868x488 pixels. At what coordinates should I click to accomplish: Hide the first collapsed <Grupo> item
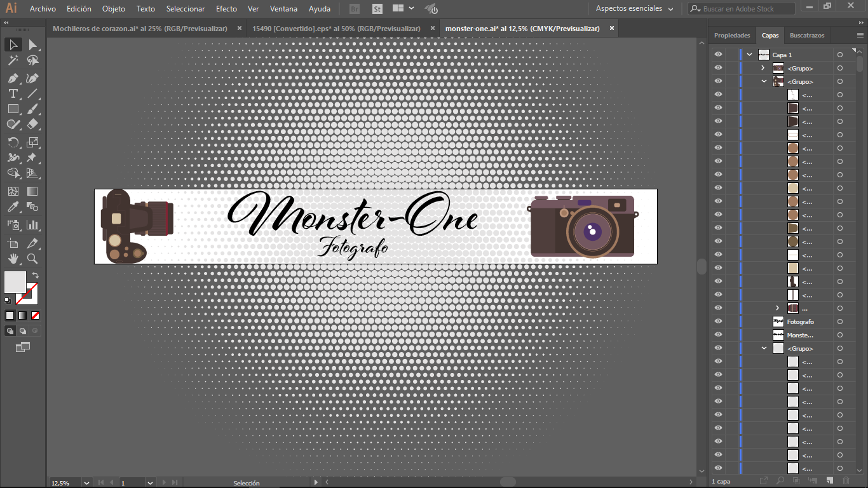click(x=718, y=68)
